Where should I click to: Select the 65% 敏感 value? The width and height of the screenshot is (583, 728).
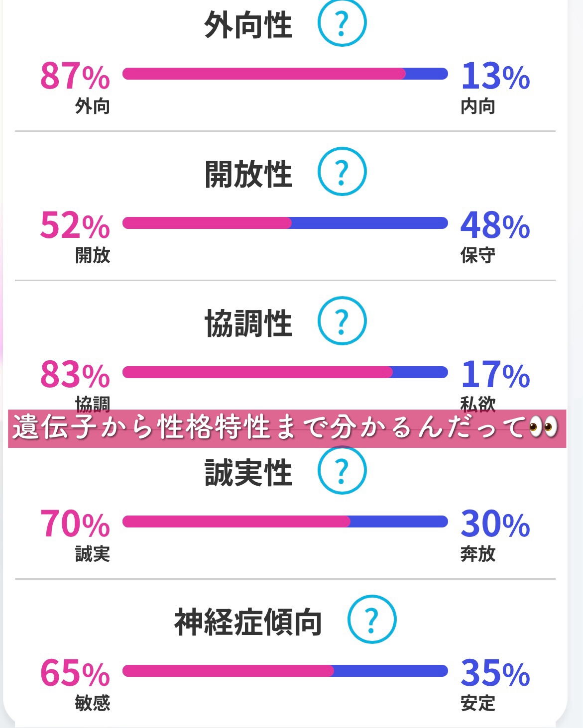tap(75, 673)
